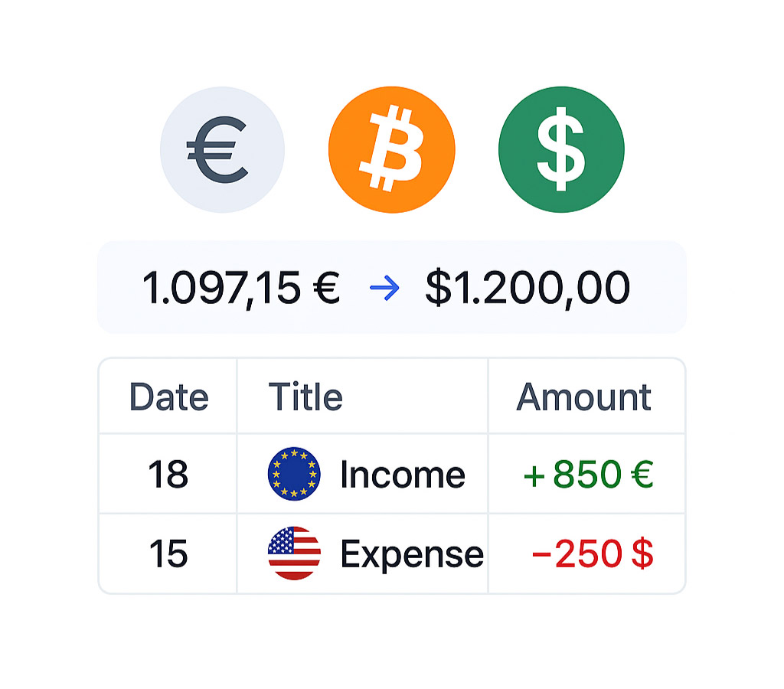The width and height of the screenshot is (784, 689).
Task: Sort by the Date column header
Action: coord(168,397)
